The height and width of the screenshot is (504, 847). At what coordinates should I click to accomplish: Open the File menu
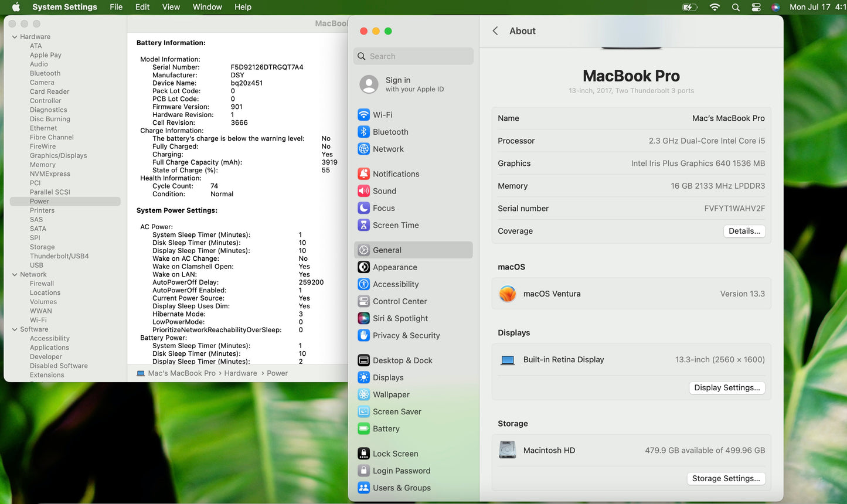(x=116, y=7)
